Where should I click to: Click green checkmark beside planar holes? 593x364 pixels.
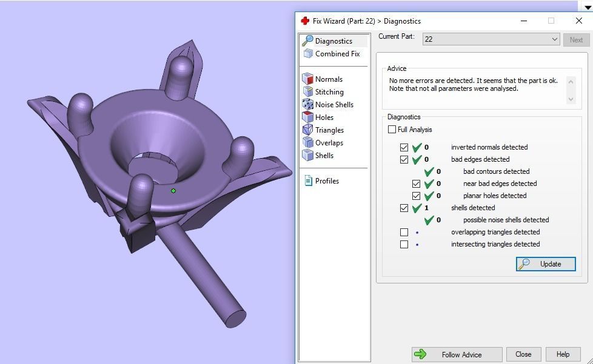tap(429, 196)
